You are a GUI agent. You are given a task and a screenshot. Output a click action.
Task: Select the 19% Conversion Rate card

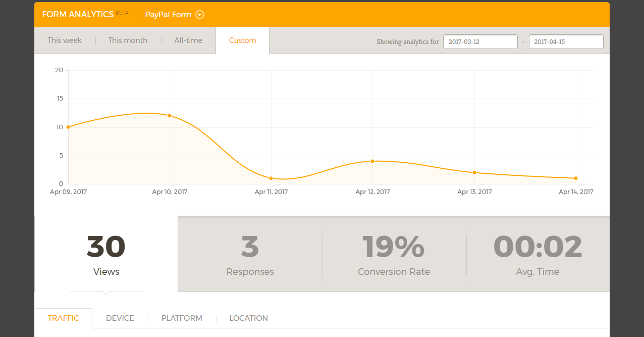pos(394,254)
